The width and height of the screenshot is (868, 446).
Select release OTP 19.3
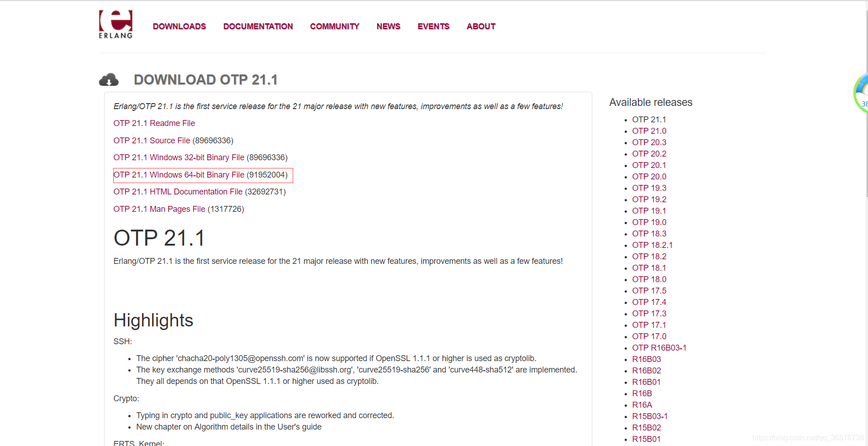pyautogui.click(x=649, y=188)
